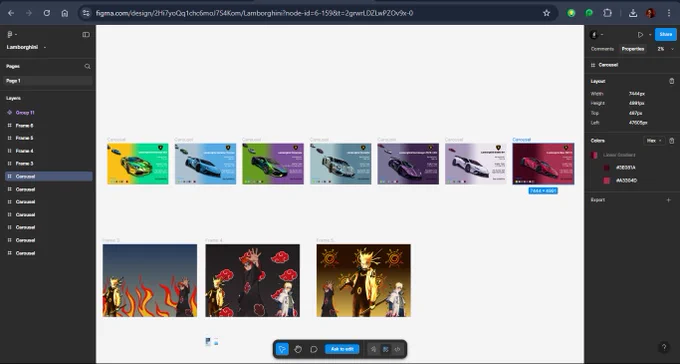Bookmark this page with star icon
Image resolution: width=680 pixels, height=364 pixels.
coord(546,13)
